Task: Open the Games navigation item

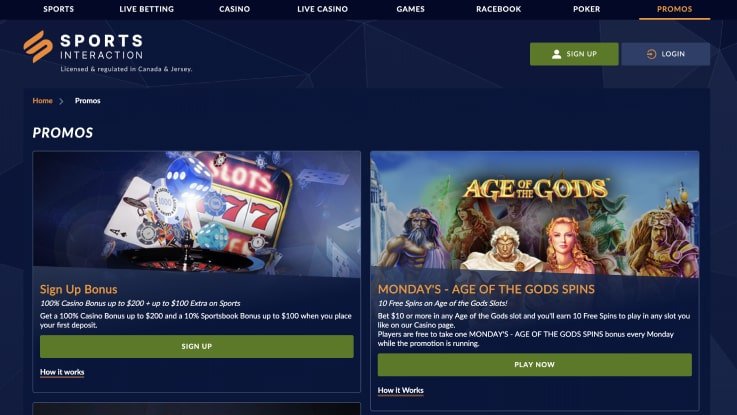Action: 410,9
